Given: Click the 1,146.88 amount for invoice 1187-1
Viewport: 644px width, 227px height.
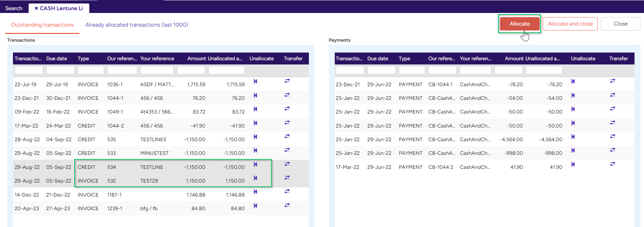Looking at the screenshot, I should (196, 195).
